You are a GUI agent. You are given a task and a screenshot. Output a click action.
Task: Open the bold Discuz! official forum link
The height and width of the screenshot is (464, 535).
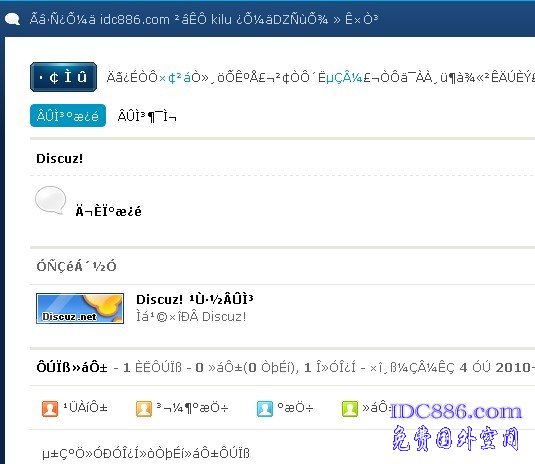(195, 299)
